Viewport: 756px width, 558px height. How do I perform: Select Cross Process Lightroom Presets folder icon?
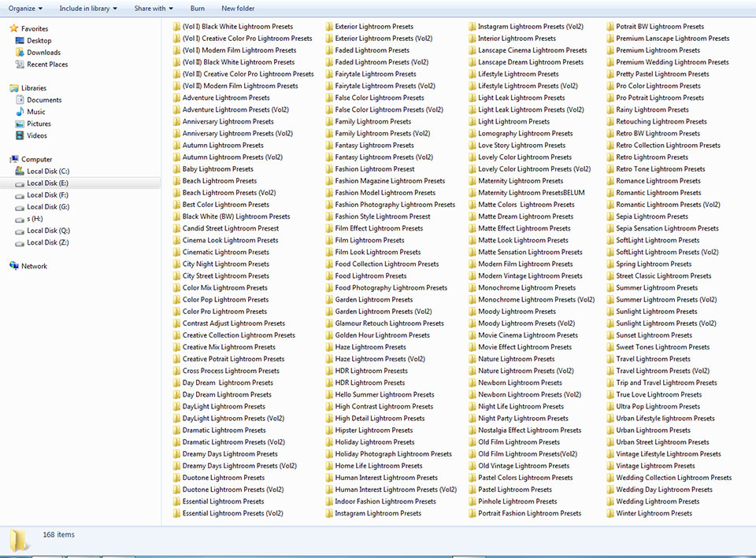(x=176, y=371)
